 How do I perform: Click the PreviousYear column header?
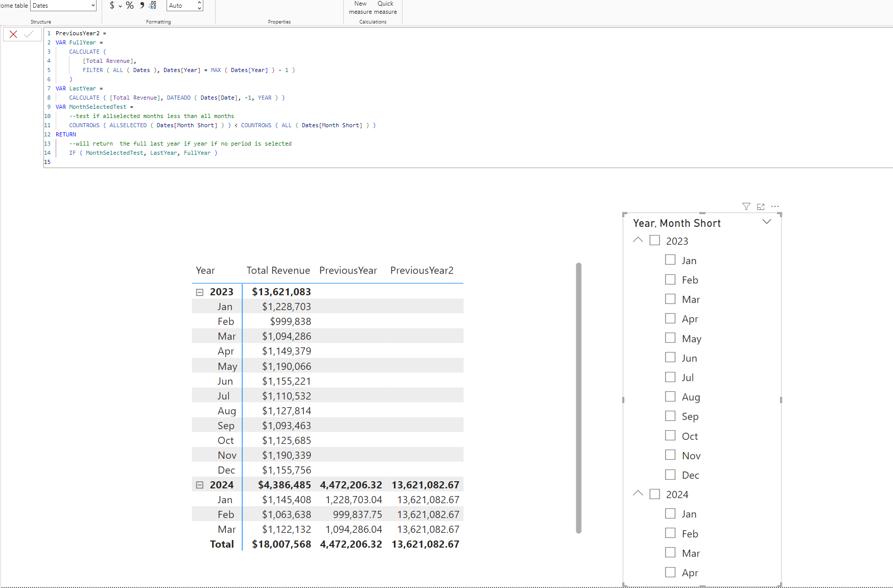[348, 271]
